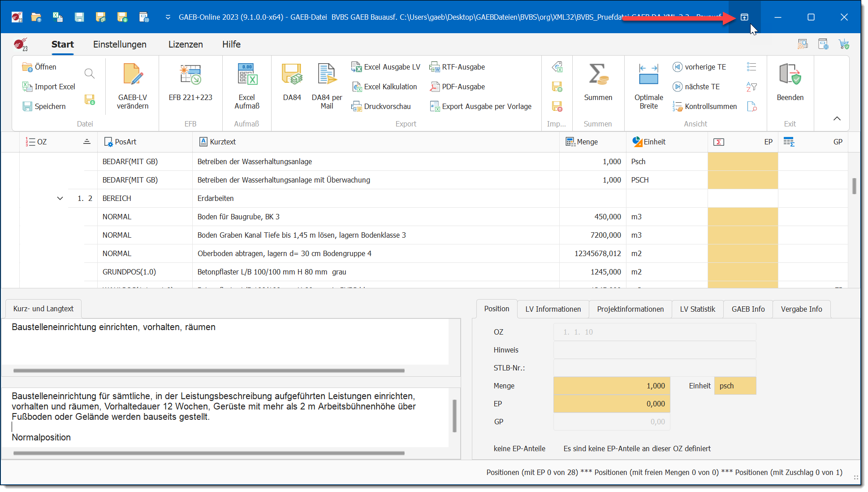Click the search magnifier icon
Screen dimensions: 868x492
click(90, 74)
